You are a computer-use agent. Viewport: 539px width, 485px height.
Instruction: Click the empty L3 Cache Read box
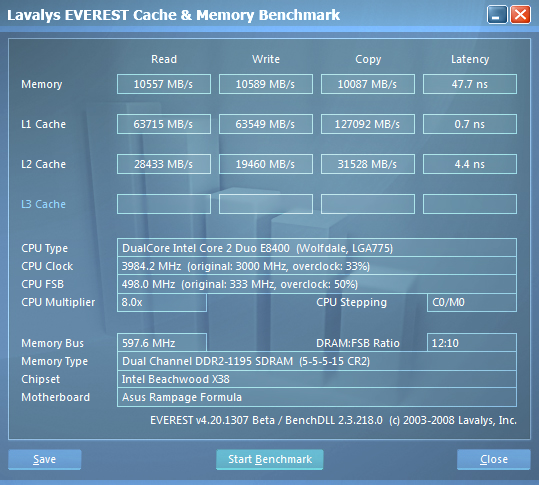click(x=164, y=204)
